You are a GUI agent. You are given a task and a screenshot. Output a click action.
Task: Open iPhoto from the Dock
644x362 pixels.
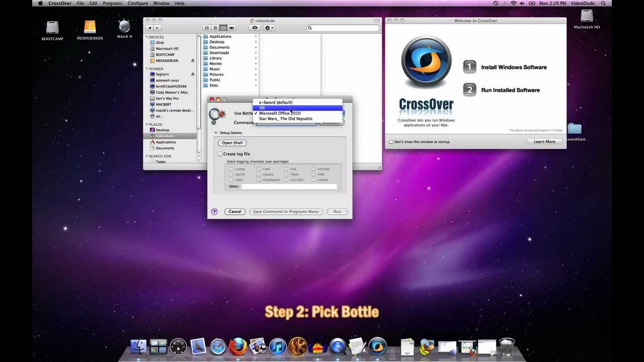click(258, 346)
